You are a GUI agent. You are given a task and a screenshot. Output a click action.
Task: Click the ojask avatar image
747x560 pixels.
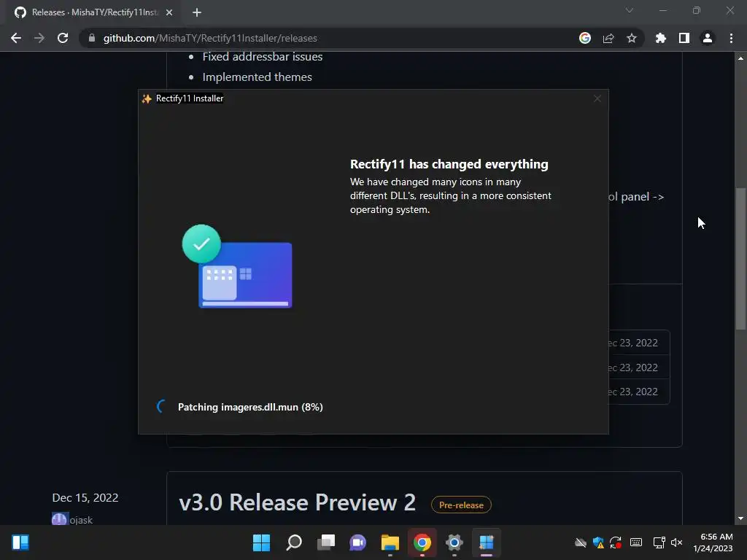pyautogui.click(x=59, y=519)
